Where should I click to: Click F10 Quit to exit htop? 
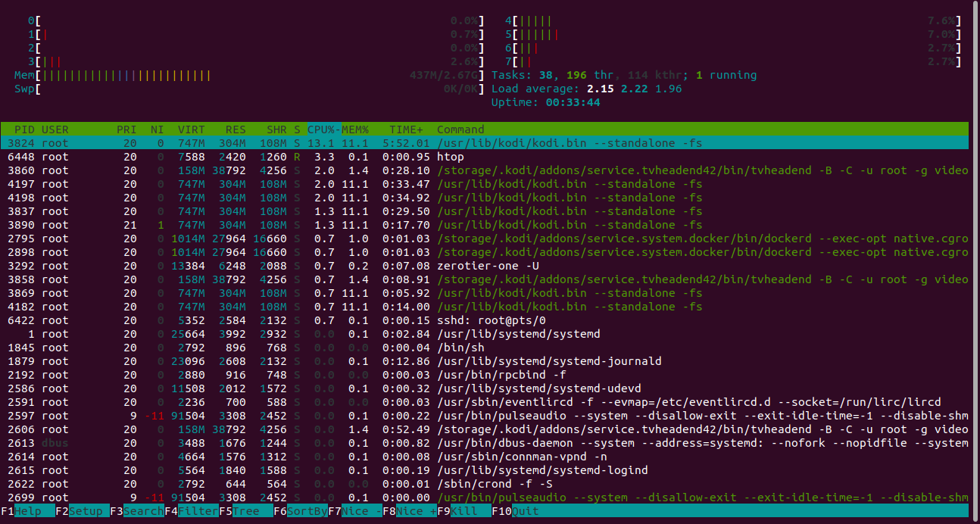525,511
